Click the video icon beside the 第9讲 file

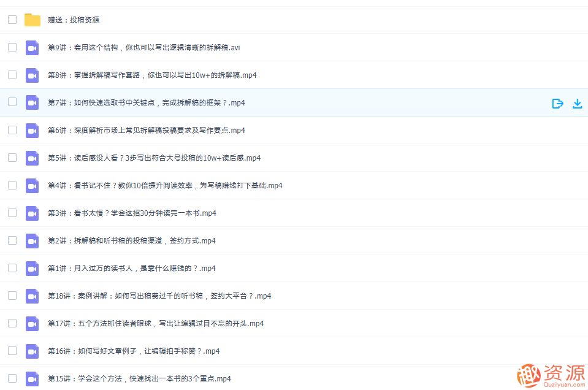tap(32, 48)
